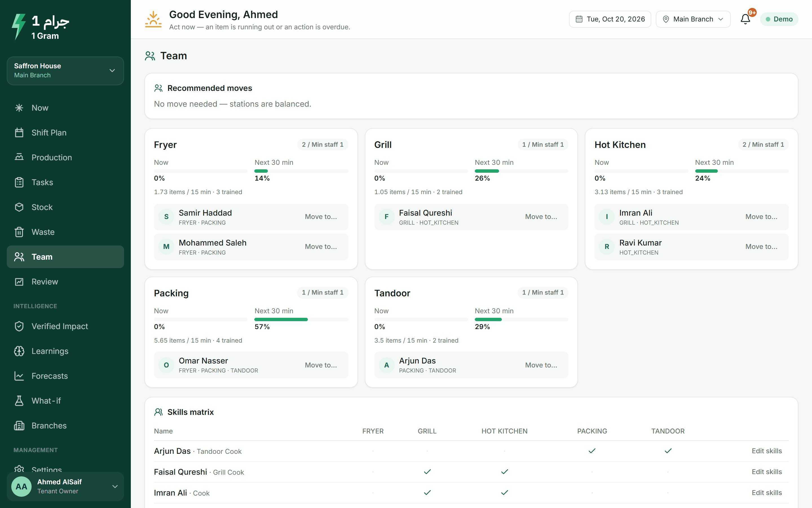Toggle Faisal Qureshi Hot Kitchen checkmark

504,472
